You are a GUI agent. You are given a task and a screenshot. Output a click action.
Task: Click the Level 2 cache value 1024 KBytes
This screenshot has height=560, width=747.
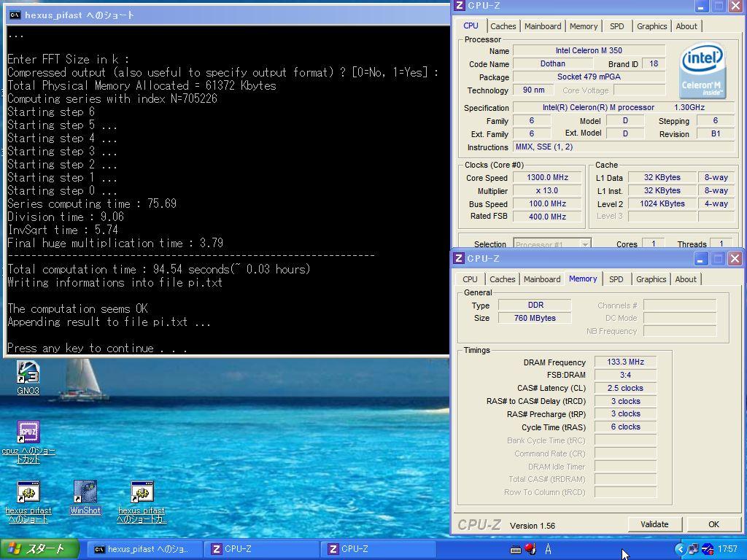[x=662, y=203]
